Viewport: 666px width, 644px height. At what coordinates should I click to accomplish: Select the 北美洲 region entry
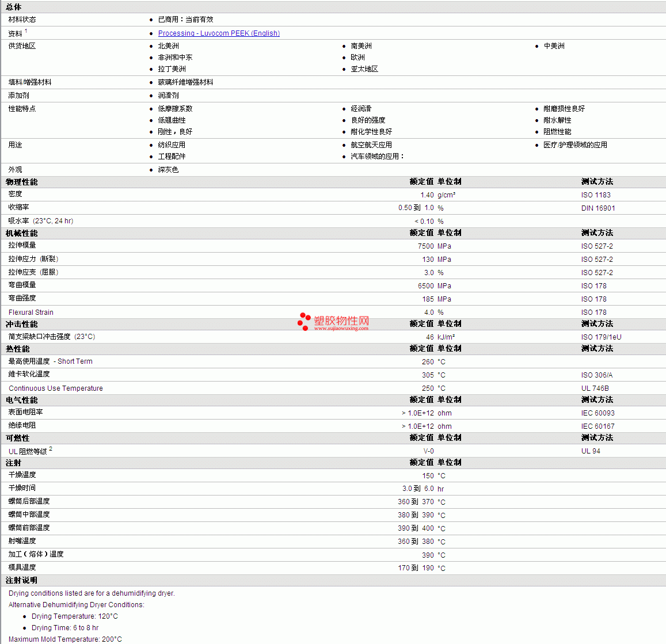[x=169, y=46]
